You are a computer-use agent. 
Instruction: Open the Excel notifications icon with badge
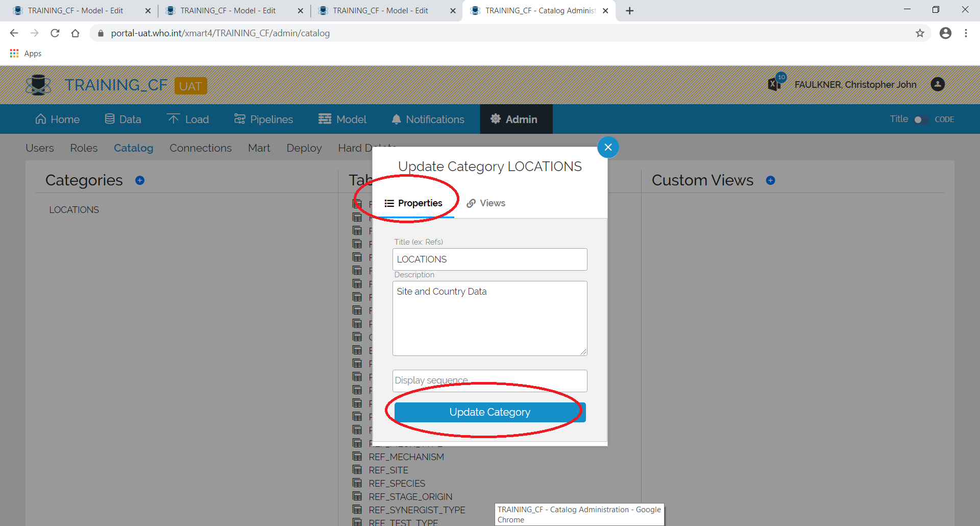[x=776, y=82]
